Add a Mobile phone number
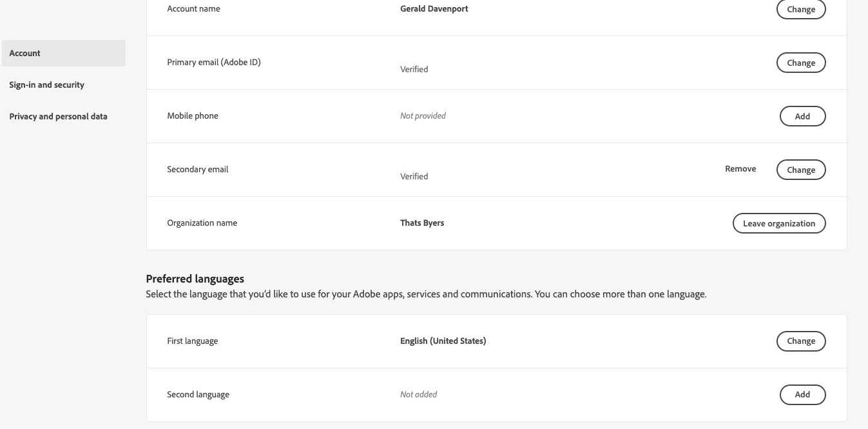The image size is (868, 429). [802, 116]
